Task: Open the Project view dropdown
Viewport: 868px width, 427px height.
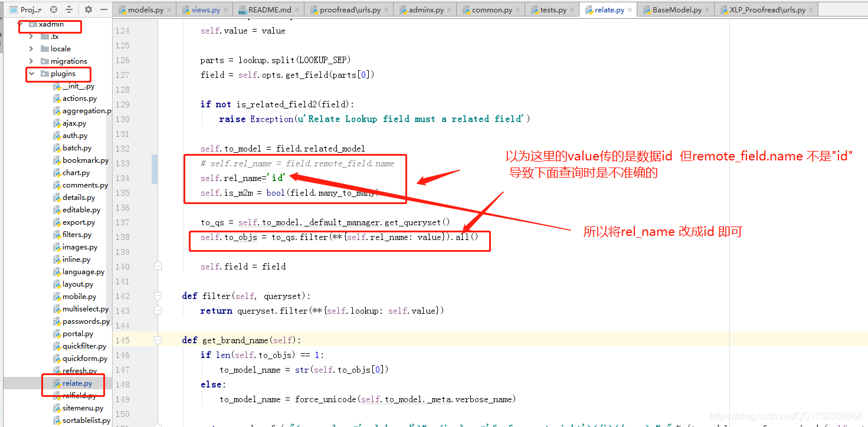Action: (25, 9)
